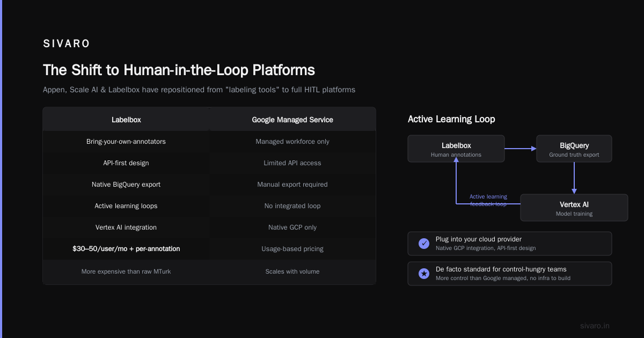Click the Active Learning Loop heading
Image resolution: width=644 pixels, height=338 pixels.
[x=451, y=119]
